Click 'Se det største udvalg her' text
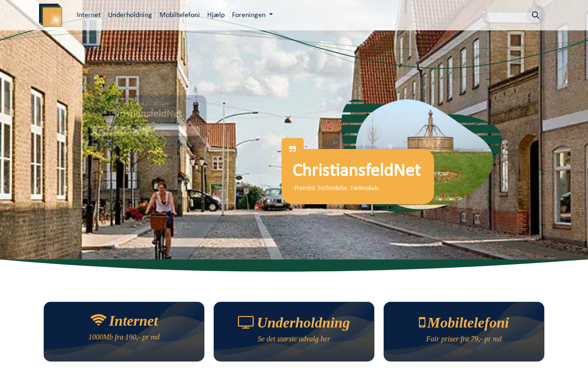This screenshot has width=588, height=368. [x=294, y=339]
